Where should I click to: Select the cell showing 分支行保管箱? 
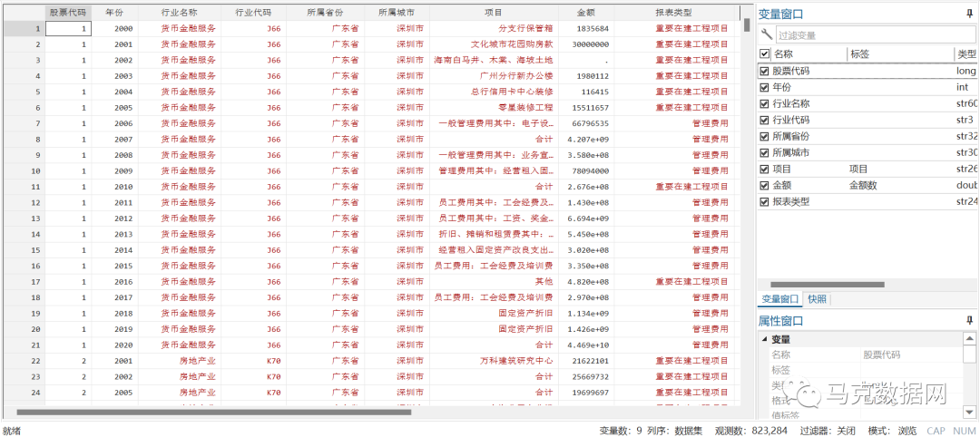(494, 29)
